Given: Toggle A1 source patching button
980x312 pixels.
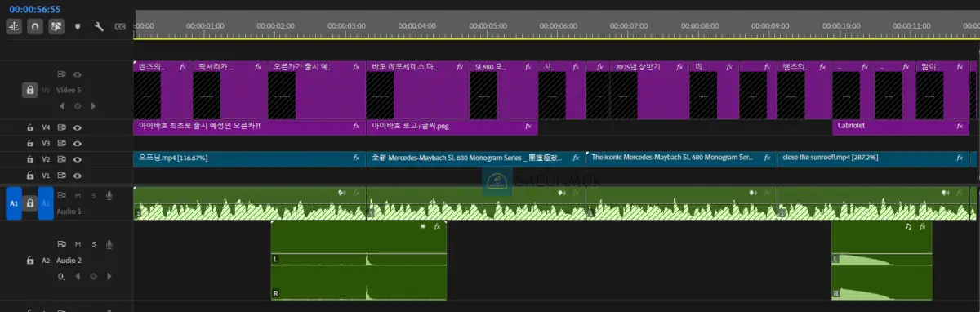Looking at the screenshot, I should (14, 203).
